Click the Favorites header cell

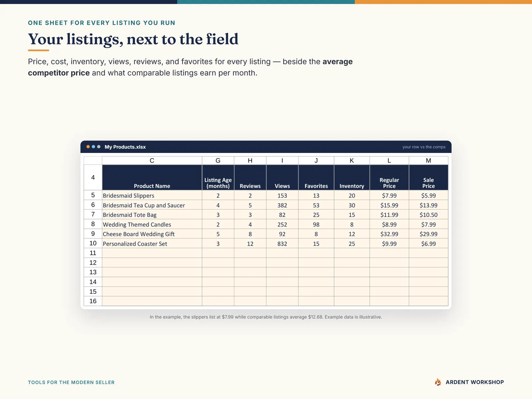(x=316, y=178)
